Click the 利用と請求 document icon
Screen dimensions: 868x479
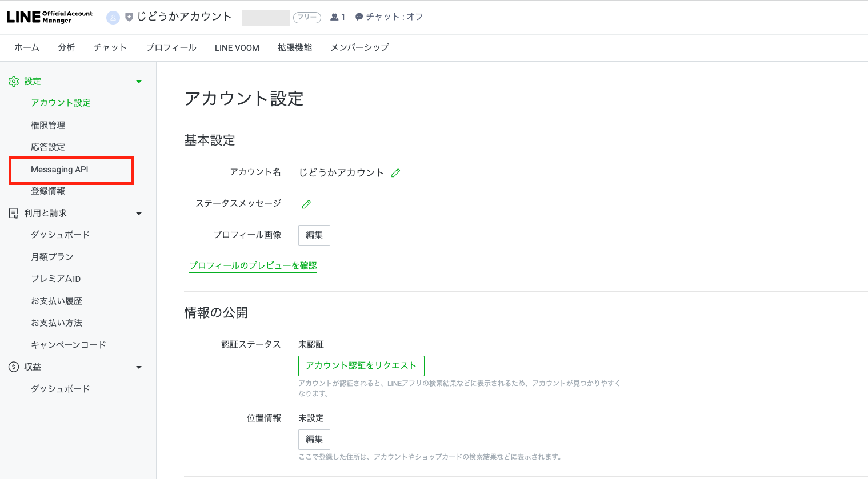click(14, 213)
